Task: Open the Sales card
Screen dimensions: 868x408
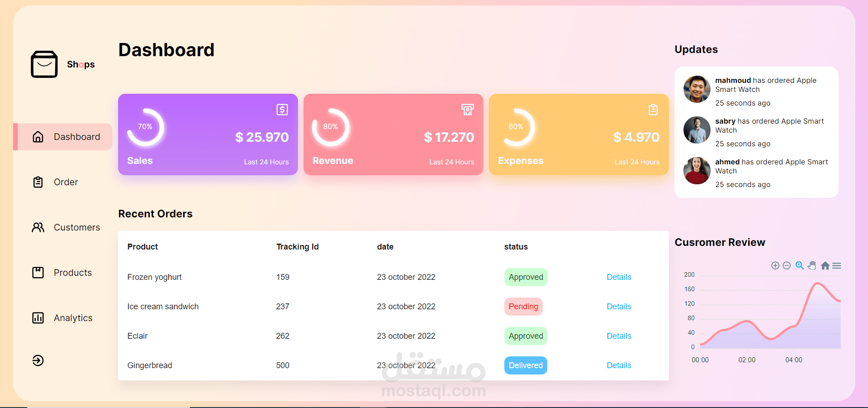Action: [208, 134]
